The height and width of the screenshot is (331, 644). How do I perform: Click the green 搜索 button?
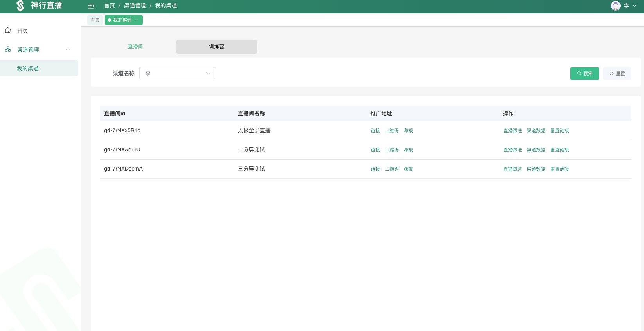[585, 74]
